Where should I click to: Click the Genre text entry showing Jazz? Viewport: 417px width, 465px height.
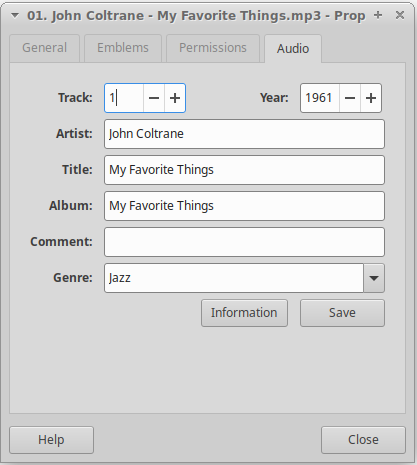tap(234, 278)
